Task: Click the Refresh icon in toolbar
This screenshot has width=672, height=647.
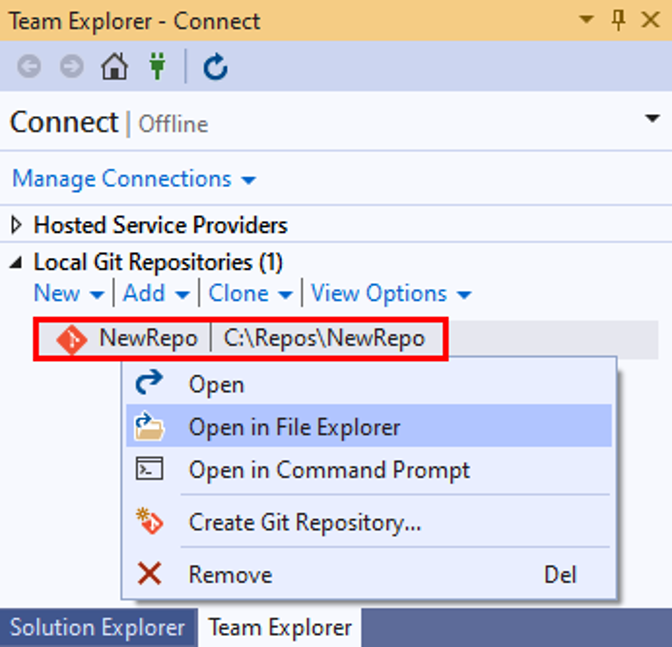Action: click(x=215, y=67)
